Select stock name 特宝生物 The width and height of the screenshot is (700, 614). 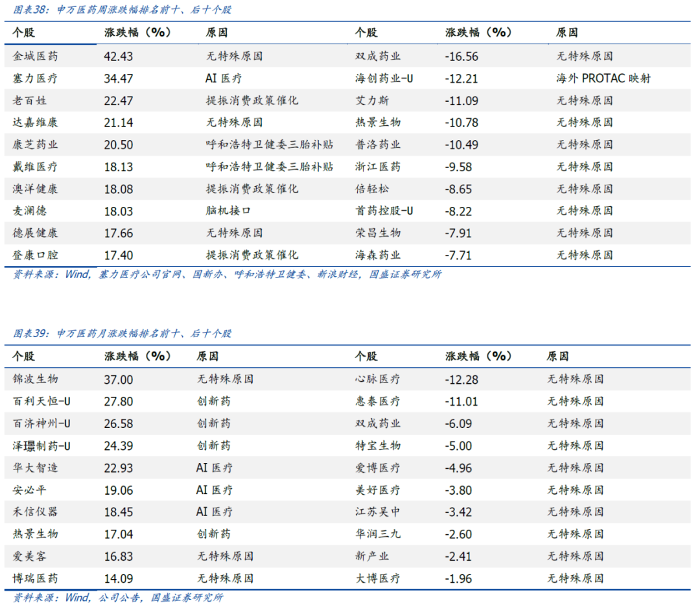(x=378, y=445)
